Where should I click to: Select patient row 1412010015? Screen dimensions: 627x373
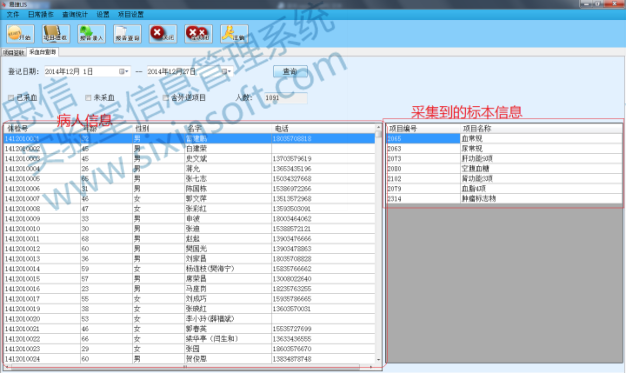point(189,279)
